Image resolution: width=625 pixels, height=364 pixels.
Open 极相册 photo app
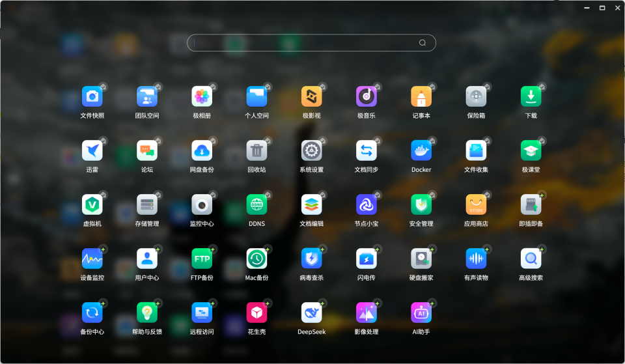pyautogui.click(x=202, y=96)
